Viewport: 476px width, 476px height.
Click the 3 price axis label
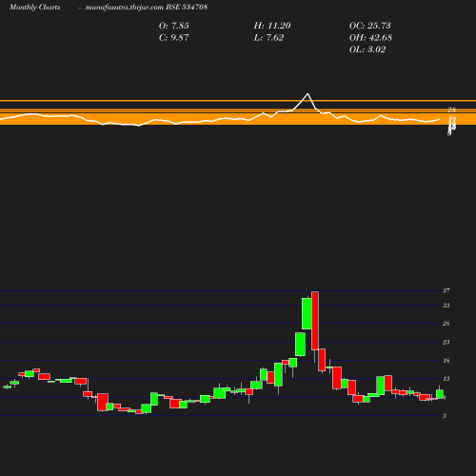[x=445, y=416]
